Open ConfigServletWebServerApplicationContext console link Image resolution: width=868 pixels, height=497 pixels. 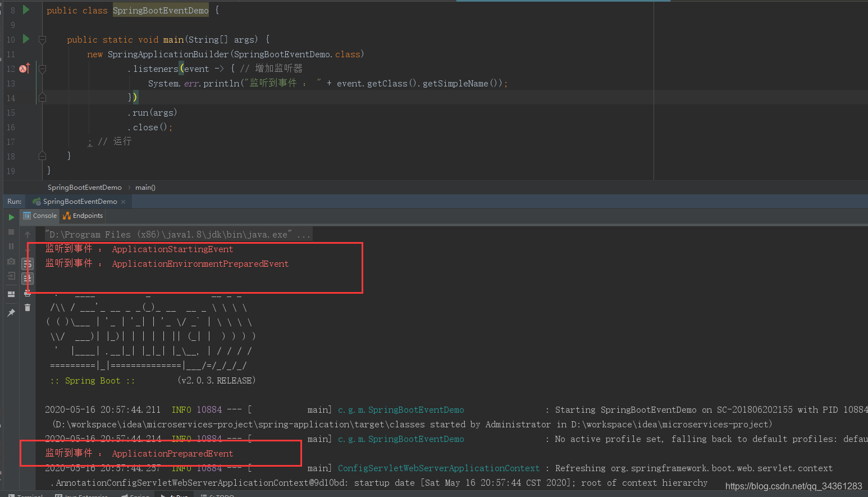point(438,468)
